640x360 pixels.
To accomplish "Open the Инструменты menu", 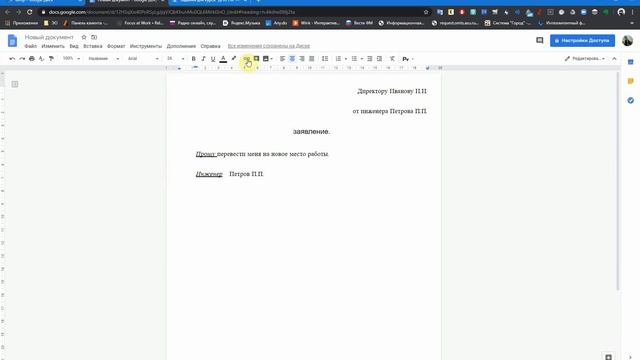I will coord(146,46).
